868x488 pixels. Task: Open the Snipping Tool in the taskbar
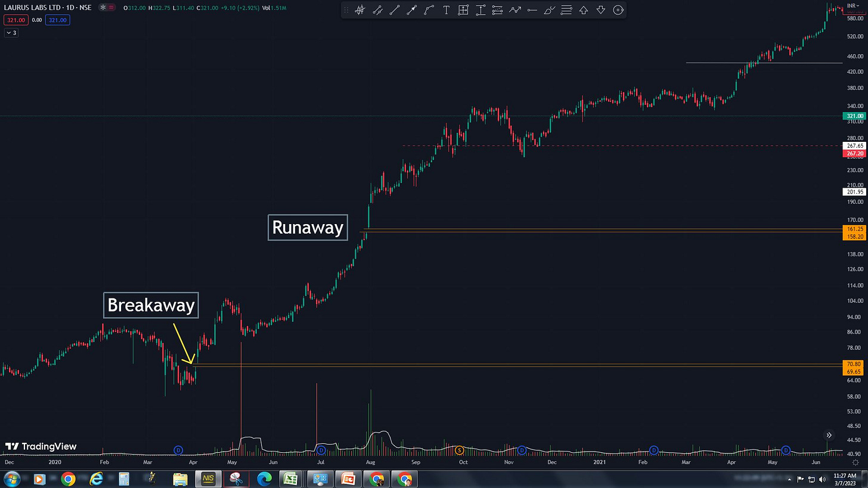pos(237,479)
